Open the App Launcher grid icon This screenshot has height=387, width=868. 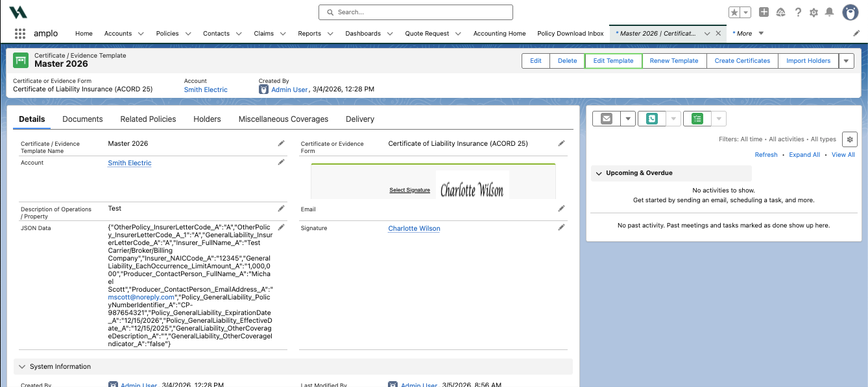coord(20,34)
